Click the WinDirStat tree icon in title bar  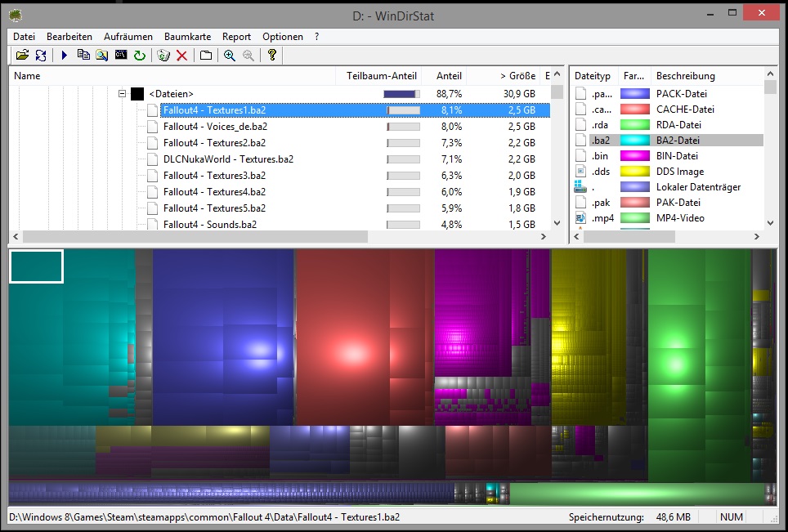tap(16, 16)
